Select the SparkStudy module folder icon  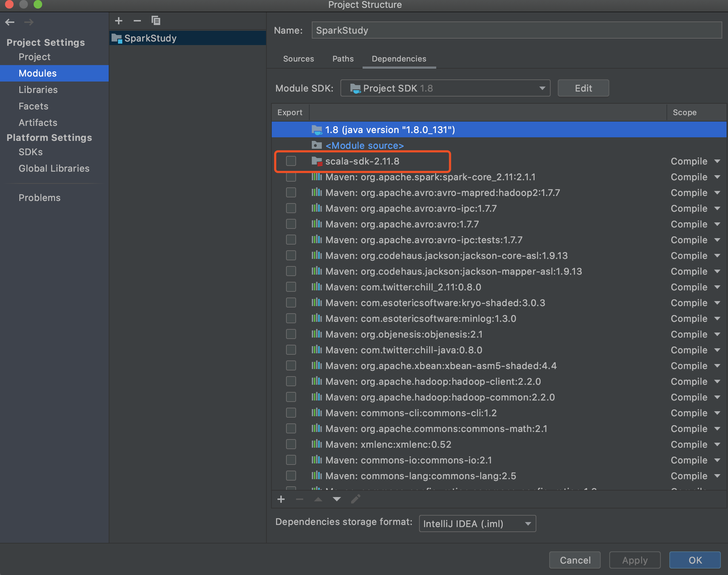(x=117, y=38)
